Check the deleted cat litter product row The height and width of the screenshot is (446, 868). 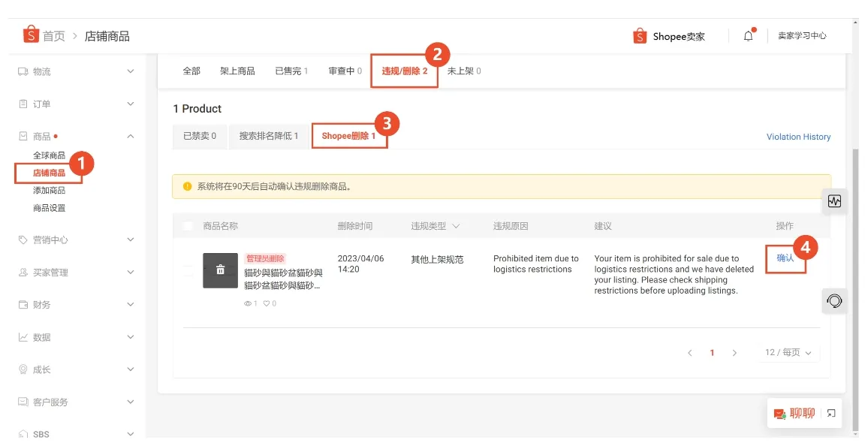[x=188, y=271]
